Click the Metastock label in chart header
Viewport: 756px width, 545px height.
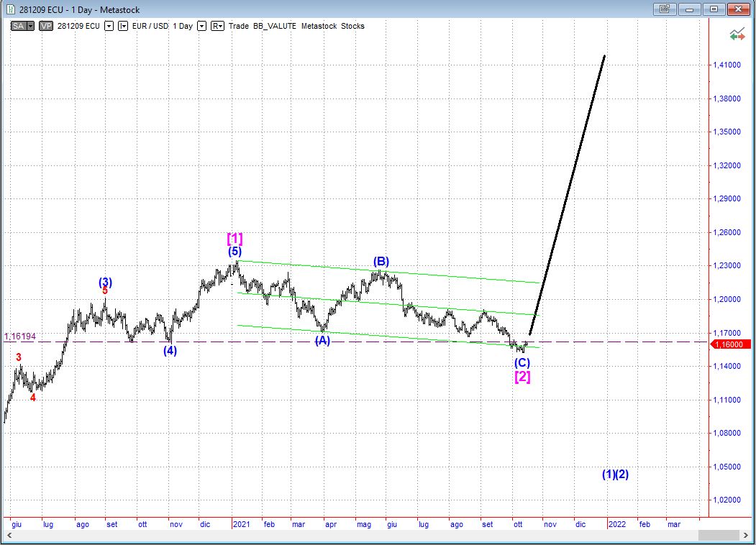(319, 26)
